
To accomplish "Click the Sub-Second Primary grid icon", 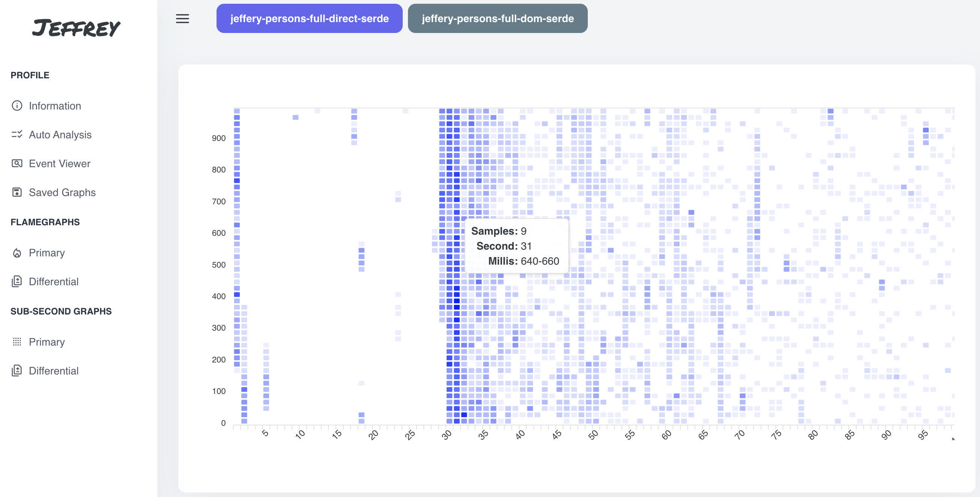I will coord(17,342).
